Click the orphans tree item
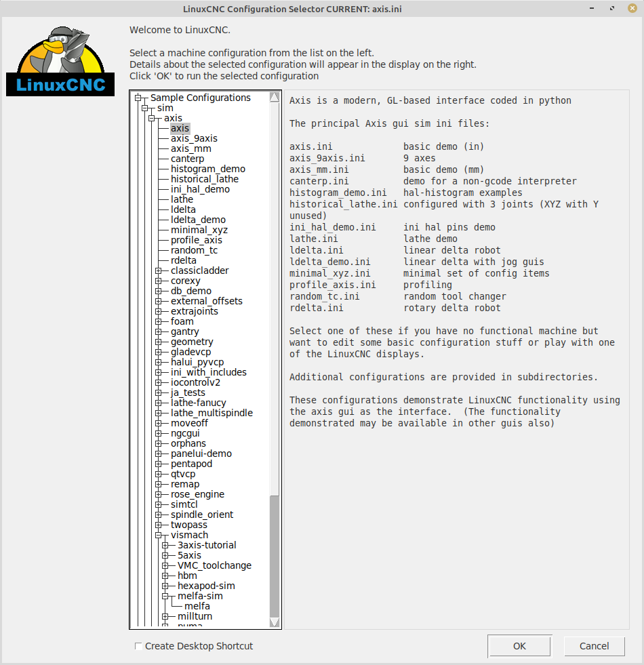Image resolution: width=644 pixels, height=665 pixels. (x=188, y=443)
